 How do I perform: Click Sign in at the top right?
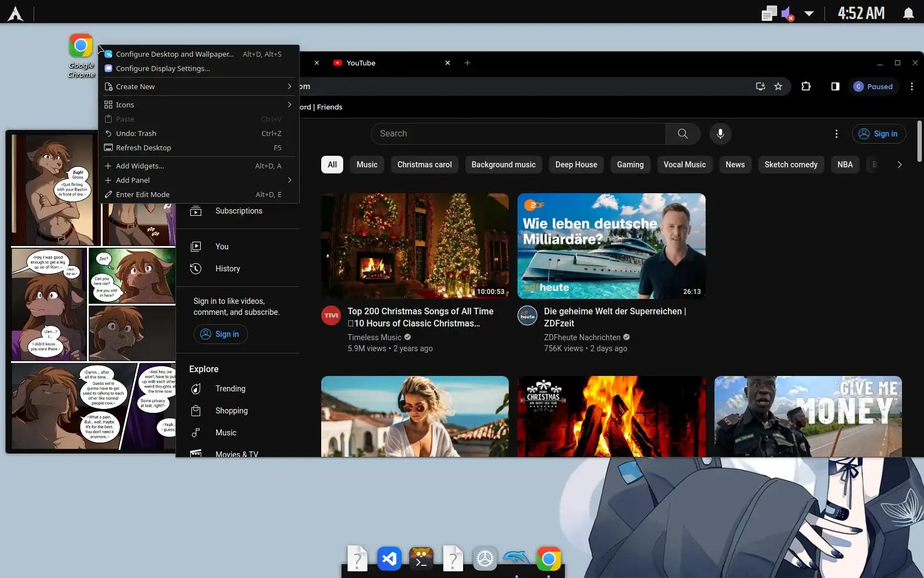[878, 134]
